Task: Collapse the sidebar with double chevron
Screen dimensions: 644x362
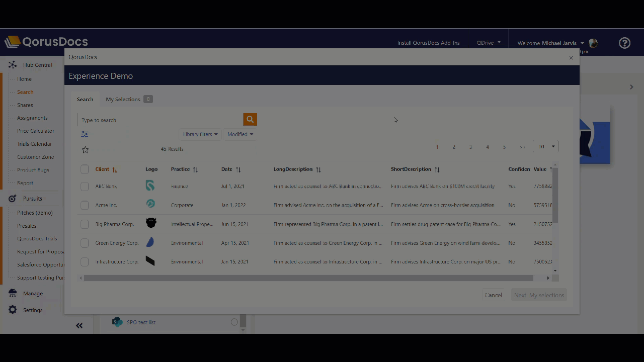Action: coord(79,326)
